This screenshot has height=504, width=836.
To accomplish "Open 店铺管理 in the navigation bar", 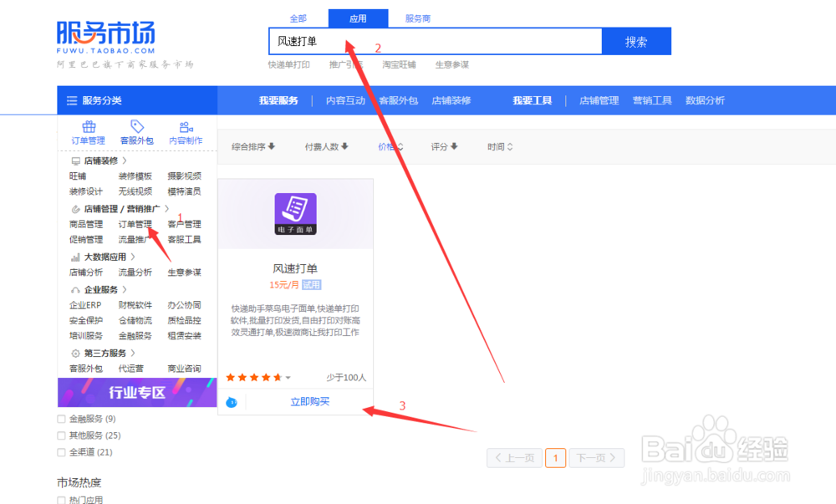I will [x=599, y=100].
